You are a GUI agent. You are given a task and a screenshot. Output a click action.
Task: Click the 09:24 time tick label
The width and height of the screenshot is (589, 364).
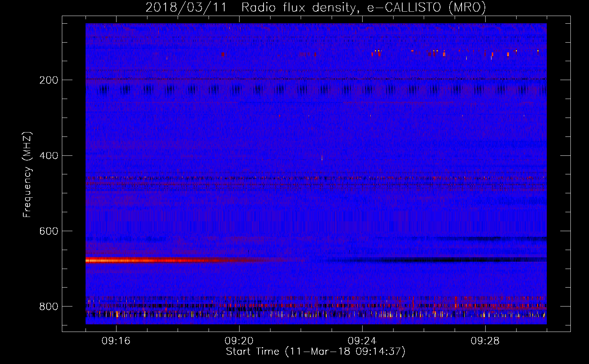[x=362, y=341]
